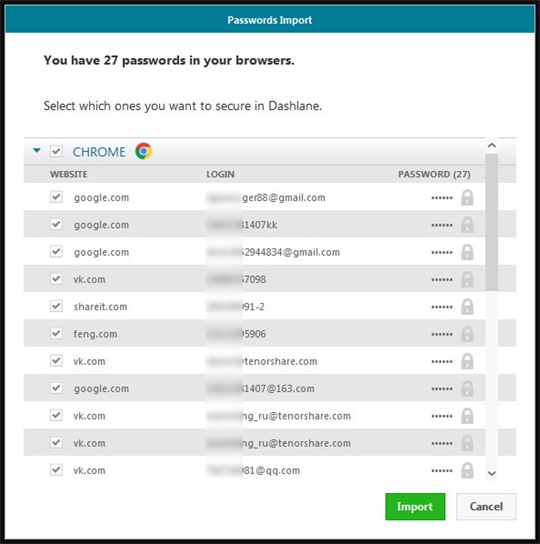Click the LOGIN column header
The image size is (540, 544).
220,174
